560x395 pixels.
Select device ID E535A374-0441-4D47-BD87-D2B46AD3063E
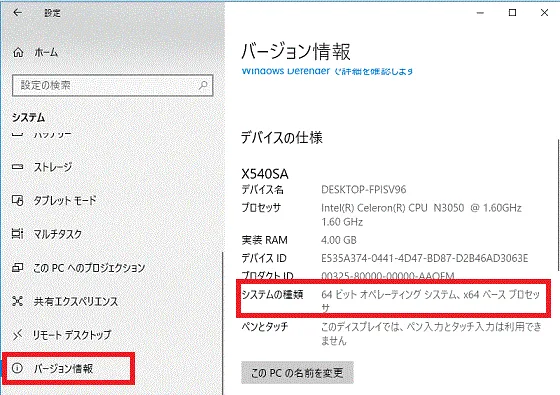[424, 258]
